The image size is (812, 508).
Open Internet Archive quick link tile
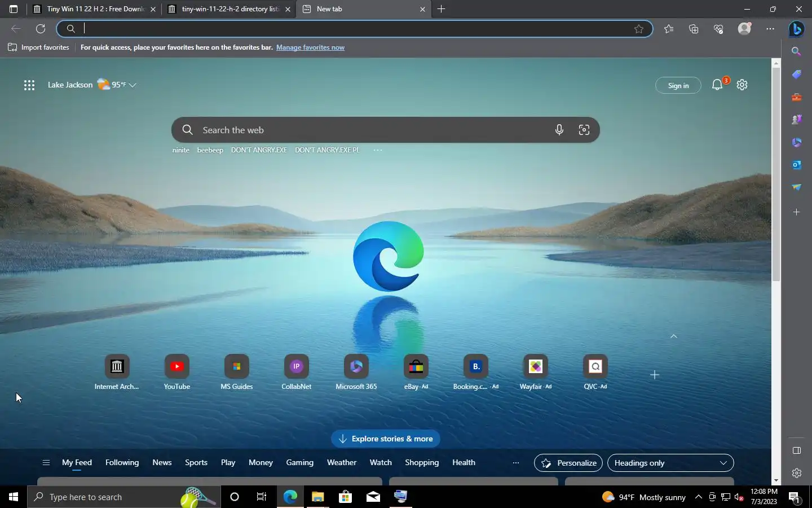coord(117,373)
